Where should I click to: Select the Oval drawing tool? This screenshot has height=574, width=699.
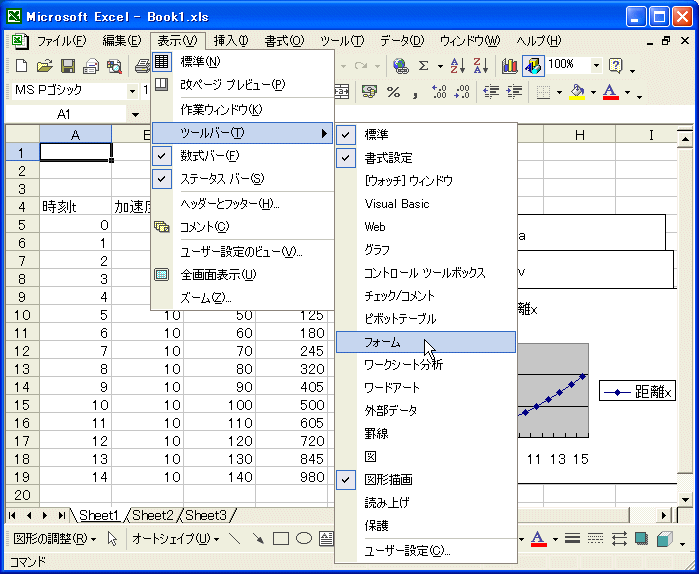304,539
